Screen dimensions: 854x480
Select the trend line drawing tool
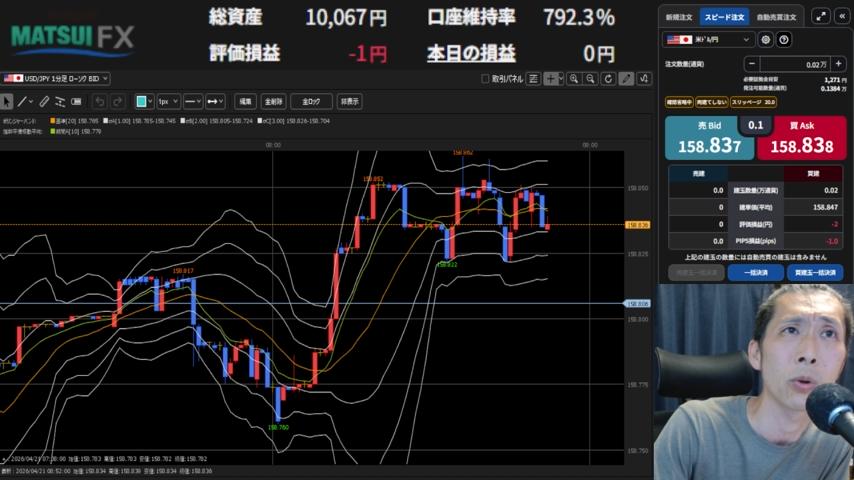pos(22,101)
